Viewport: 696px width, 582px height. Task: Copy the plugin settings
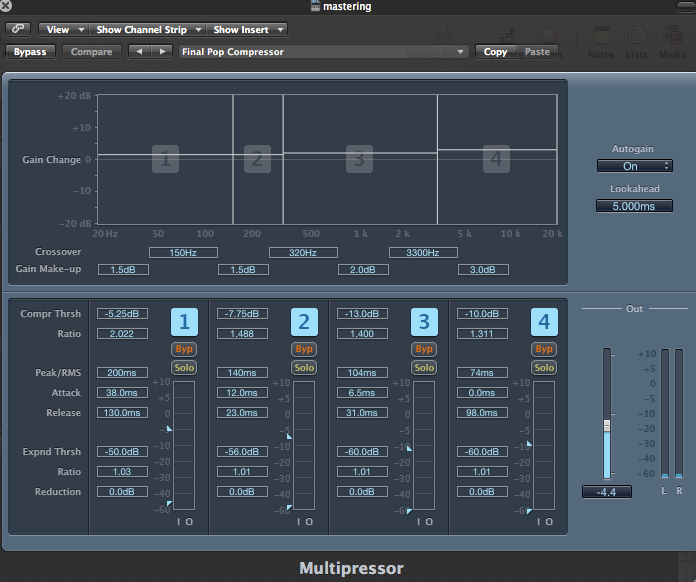496,51
